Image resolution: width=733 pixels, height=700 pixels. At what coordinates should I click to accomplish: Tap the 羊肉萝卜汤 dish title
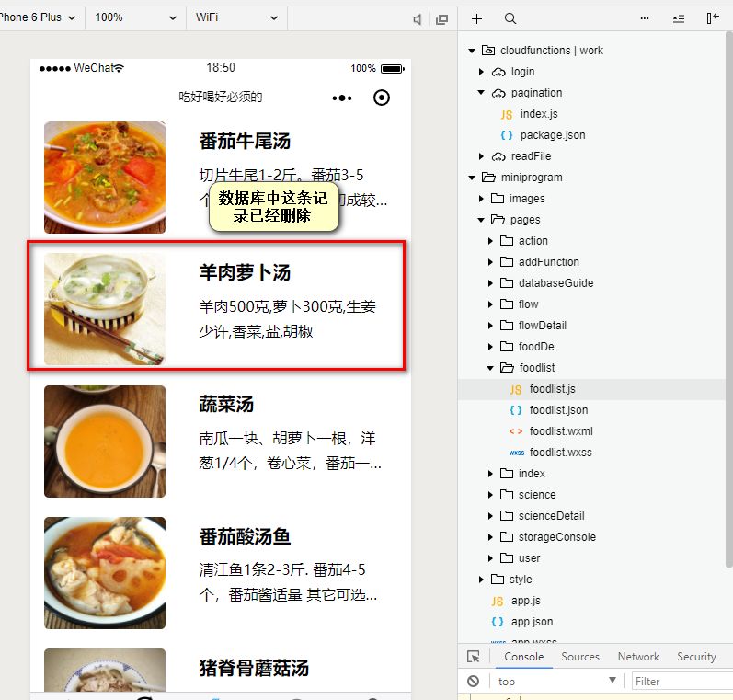pyautogui.click(x=245, y=272)
